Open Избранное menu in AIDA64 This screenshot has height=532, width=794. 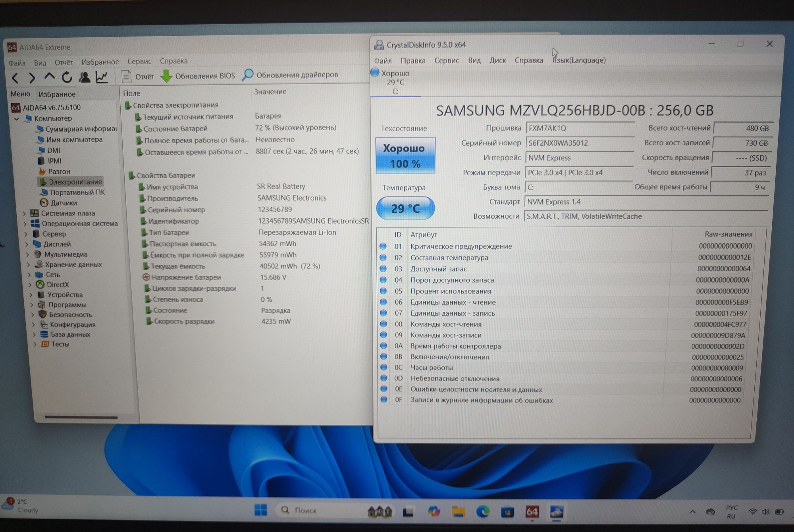(x=100, y=62)
